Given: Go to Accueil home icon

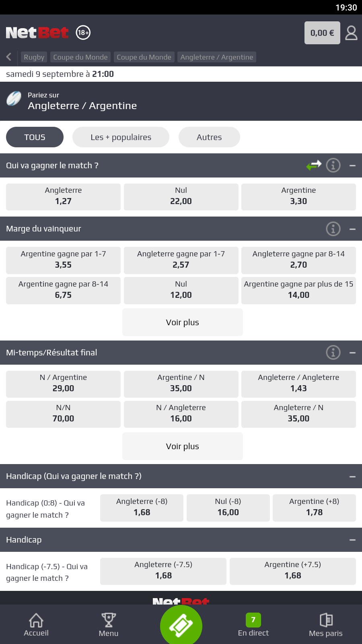Looking at the screenshot, I should pos(36,625).
